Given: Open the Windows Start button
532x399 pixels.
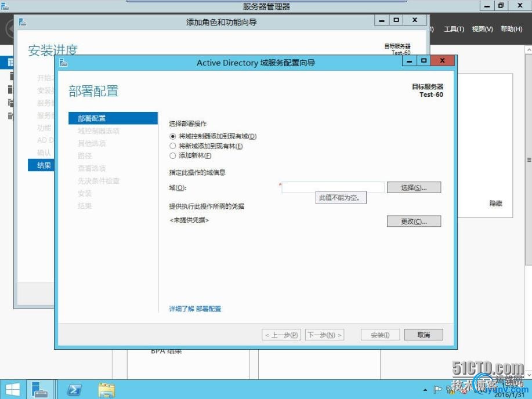Looking at the screenshot, I should click(13, 390).
